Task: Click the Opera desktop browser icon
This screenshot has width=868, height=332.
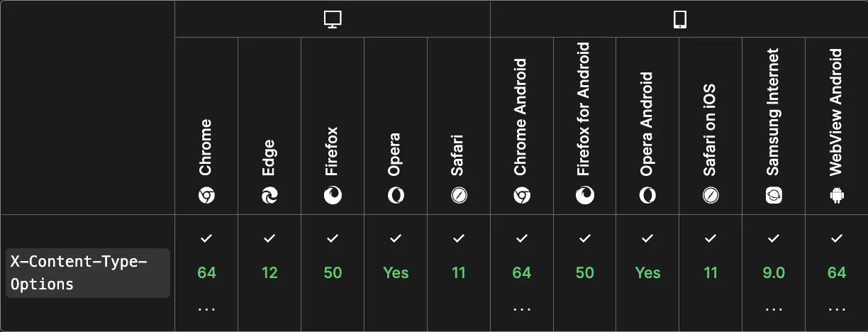Action: pos(396,195)
